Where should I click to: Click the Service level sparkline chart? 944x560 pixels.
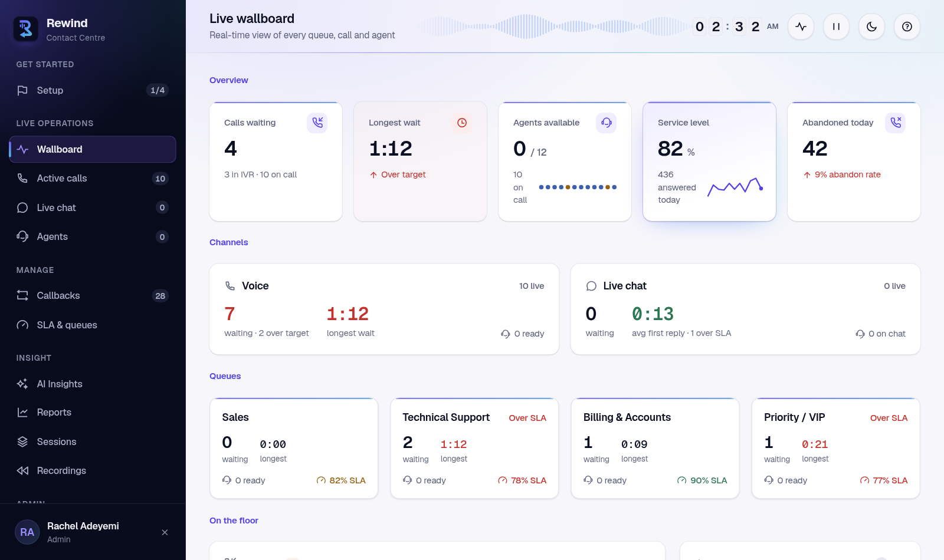pyautogui.click(x=735, y=187)
